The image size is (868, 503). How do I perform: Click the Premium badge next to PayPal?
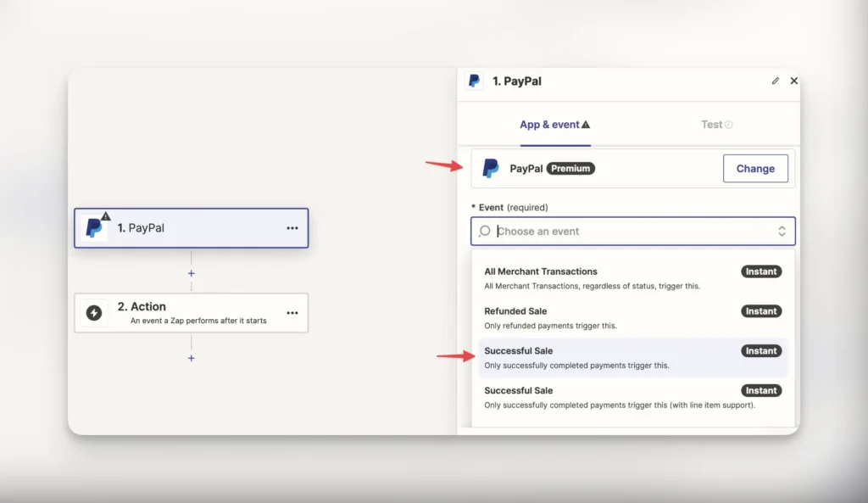coord(570,169)
